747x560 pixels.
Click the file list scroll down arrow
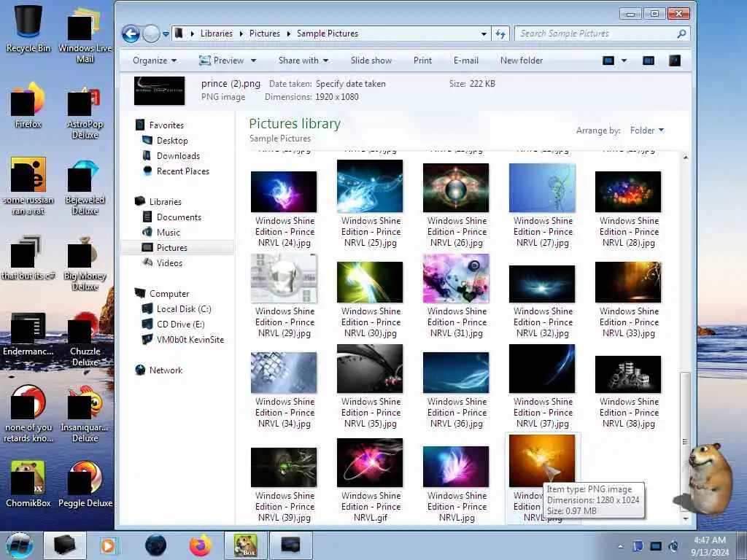pos(686,518)
